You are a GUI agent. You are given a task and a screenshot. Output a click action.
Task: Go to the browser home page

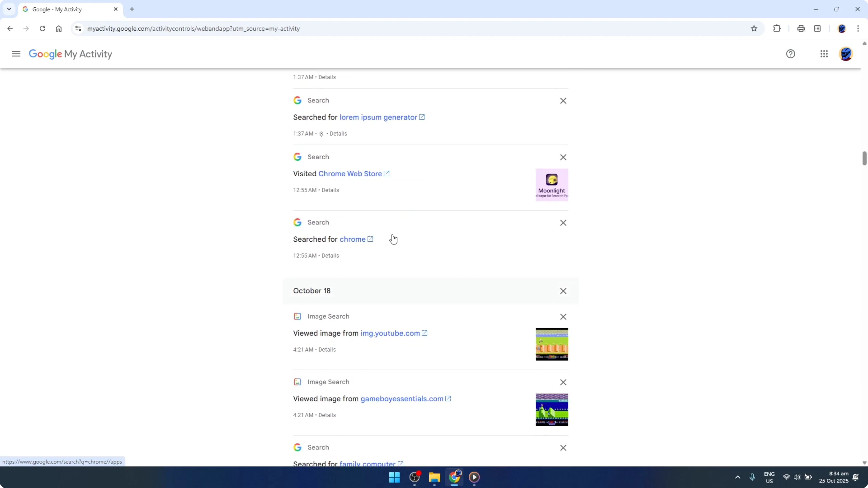pyautogui.click(x=59, y=29)
